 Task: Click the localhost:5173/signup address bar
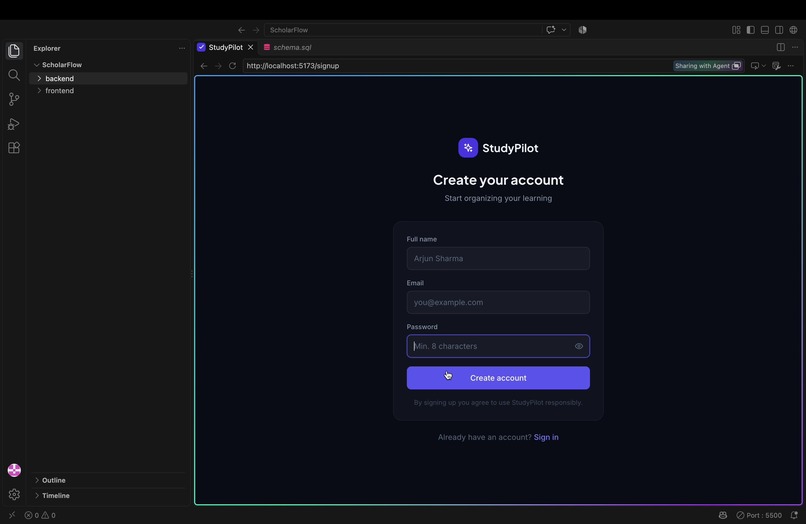coord(457,66)
